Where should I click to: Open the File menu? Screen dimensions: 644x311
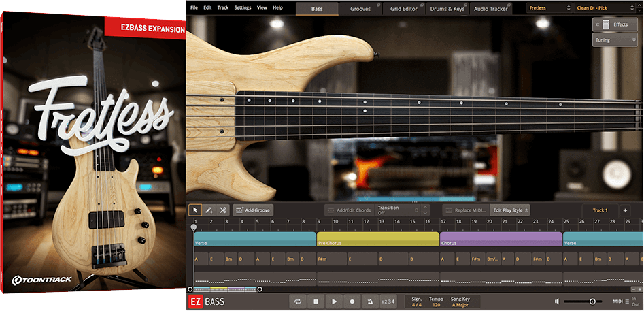[x=194, y=7]
